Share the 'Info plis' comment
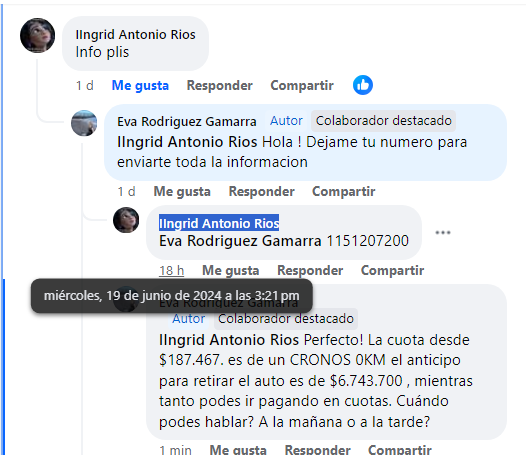The height and width of the screenshot is (455, 526). (x=302, y=85)
